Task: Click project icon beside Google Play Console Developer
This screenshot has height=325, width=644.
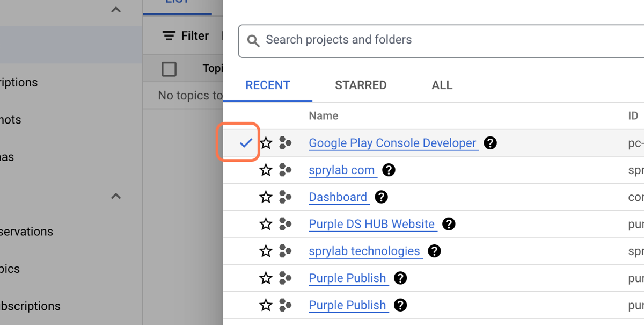Action: click(286, 143)
